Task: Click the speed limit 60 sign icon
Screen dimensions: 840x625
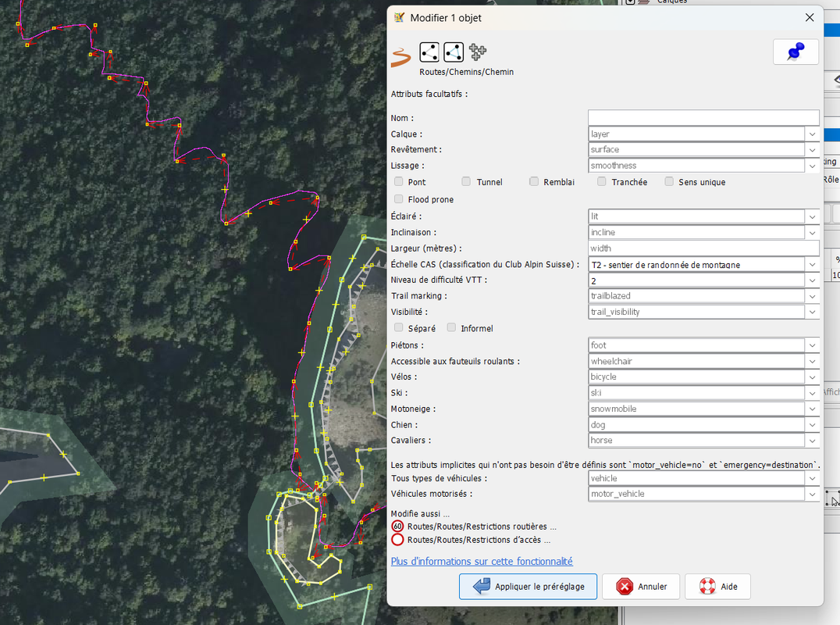Action: click(x=397, y=527)
